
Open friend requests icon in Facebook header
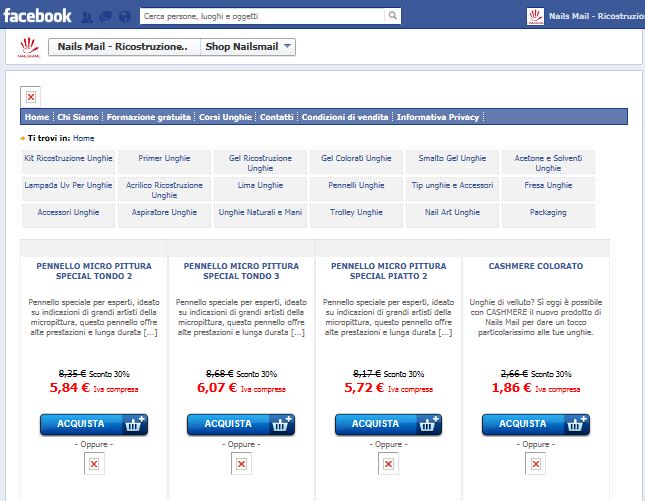(x=87, y=17)
